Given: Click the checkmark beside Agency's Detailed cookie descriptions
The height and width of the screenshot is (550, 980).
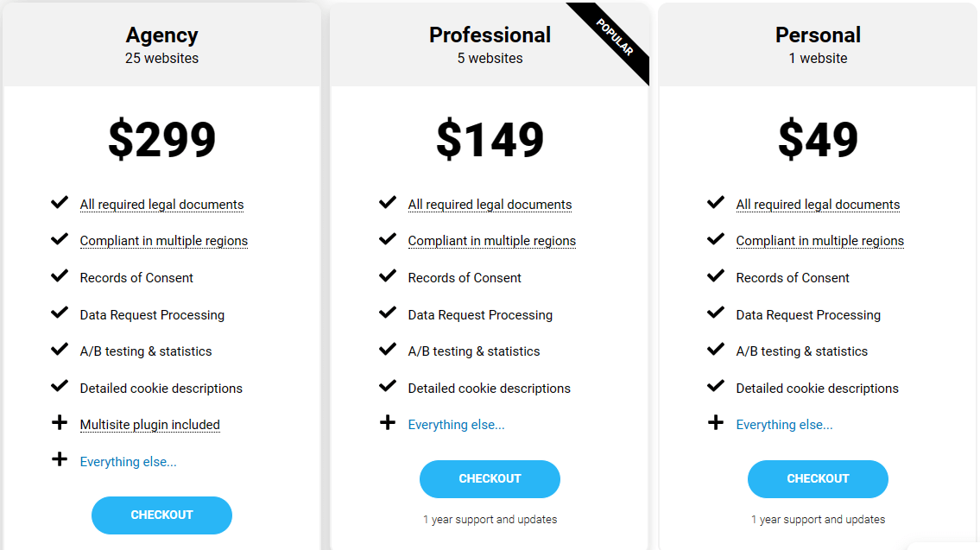Looking at the screenshot, I should 59,386.
